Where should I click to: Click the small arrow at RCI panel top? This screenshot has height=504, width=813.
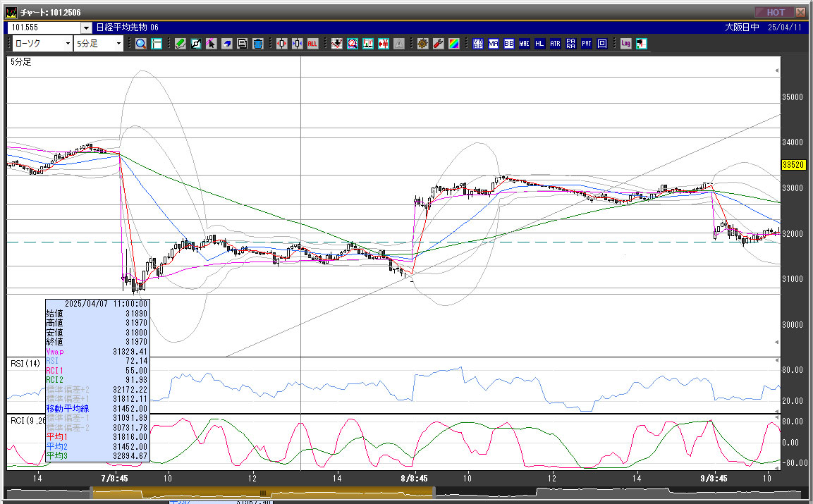click(x=777, y=417)
